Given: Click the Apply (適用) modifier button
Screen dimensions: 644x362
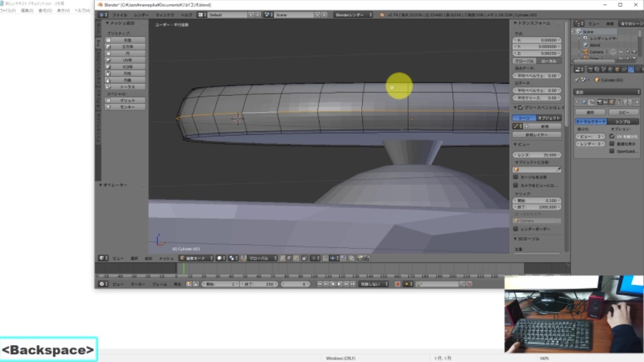Looking at the screenshot, I should tap(591, 112).
